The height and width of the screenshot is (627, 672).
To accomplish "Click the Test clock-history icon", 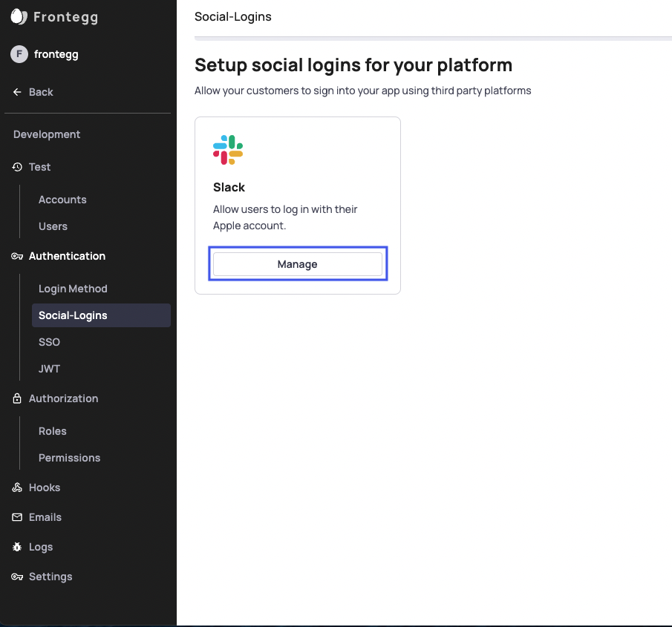I will pyautogui.click(x=17, y=167).
